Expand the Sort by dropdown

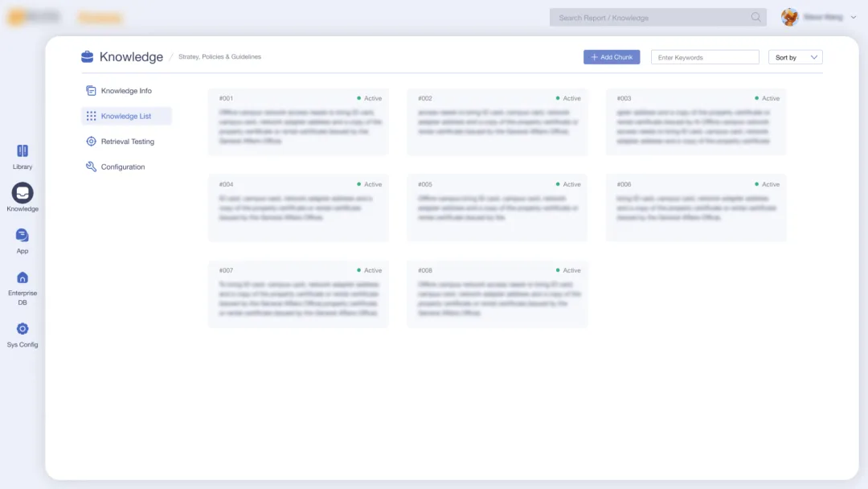(796, 57)
